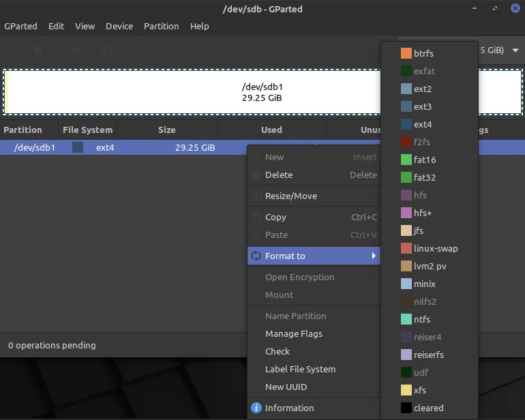
Task: Format to reiserfs
Action: (x=430, y=355)
